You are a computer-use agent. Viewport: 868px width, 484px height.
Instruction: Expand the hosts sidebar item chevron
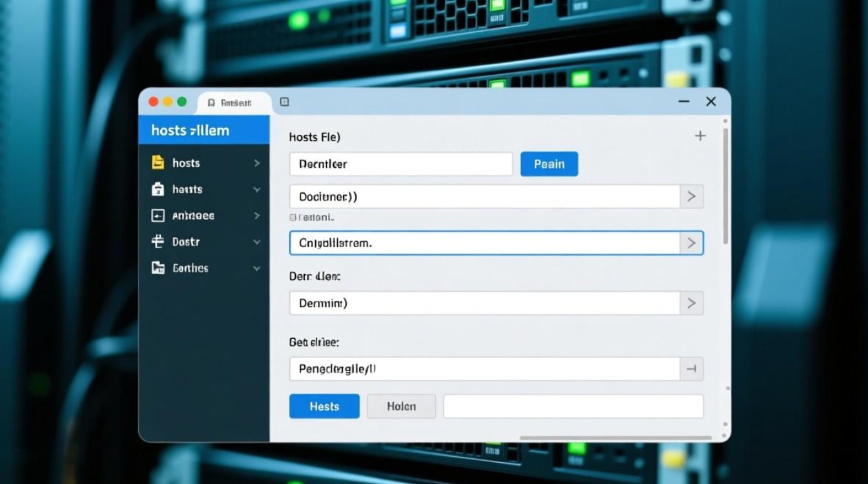(256, 163)
